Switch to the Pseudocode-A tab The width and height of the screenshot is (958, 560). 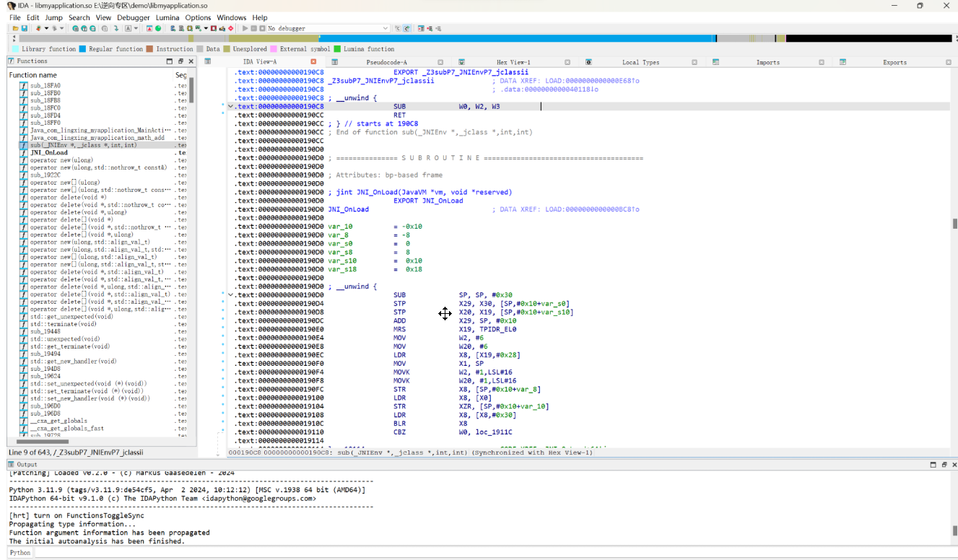coord(386,62)
